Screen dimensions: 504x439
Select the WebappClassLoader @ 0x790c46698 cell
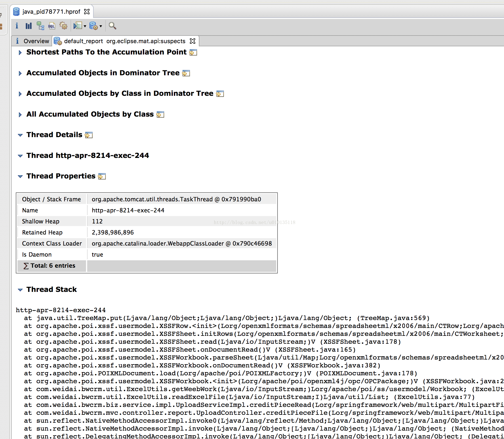coord(182,243)
